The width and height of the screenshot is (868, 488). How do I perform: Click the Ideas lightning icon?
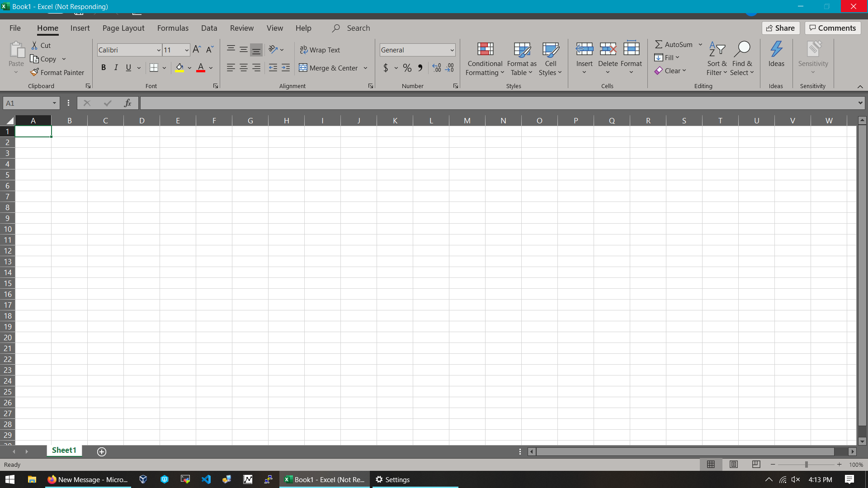pyautogui.click(x=777, y=48)
